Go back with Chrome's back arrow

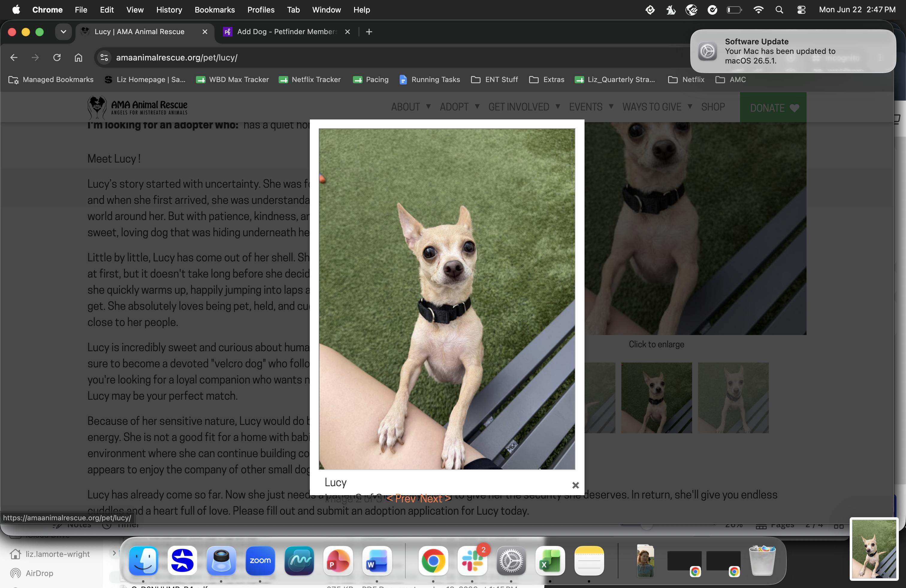[14, 57]
